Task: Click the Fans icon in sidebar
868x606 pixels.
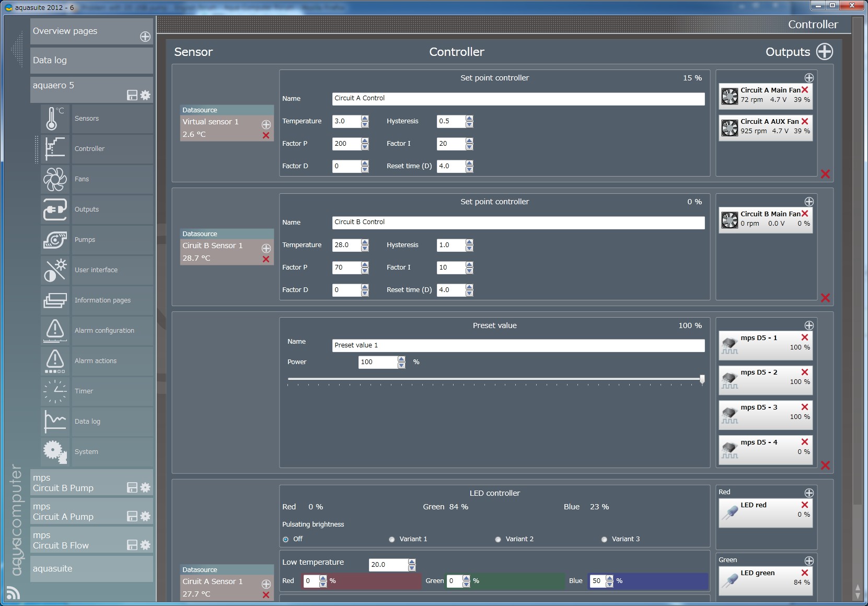Action: coord(55,179)
